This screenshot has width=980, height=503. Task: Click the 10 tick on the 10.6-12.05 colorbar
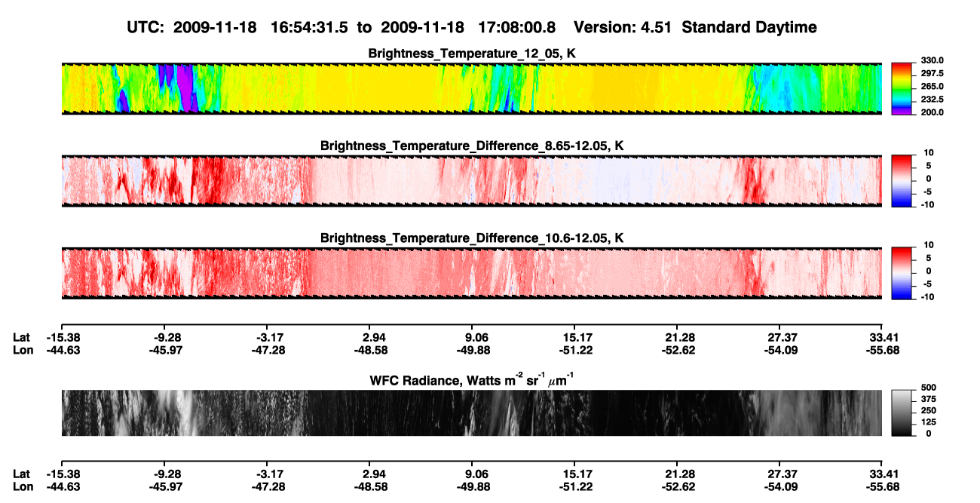click(929, 246)
